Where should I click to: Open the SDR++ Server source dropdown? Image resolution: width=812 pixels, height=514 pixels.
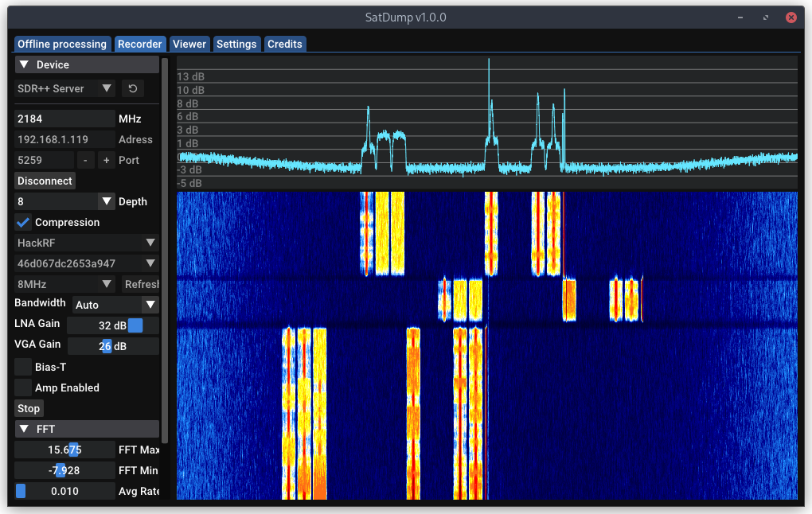[x=64, y=88]
